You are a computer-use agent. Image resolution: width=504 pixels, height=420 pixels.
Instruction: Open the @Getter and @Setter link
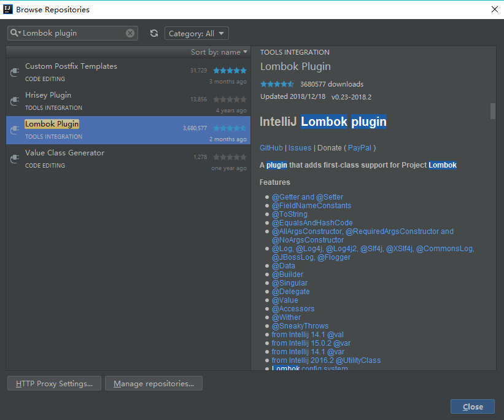point(308,197)
